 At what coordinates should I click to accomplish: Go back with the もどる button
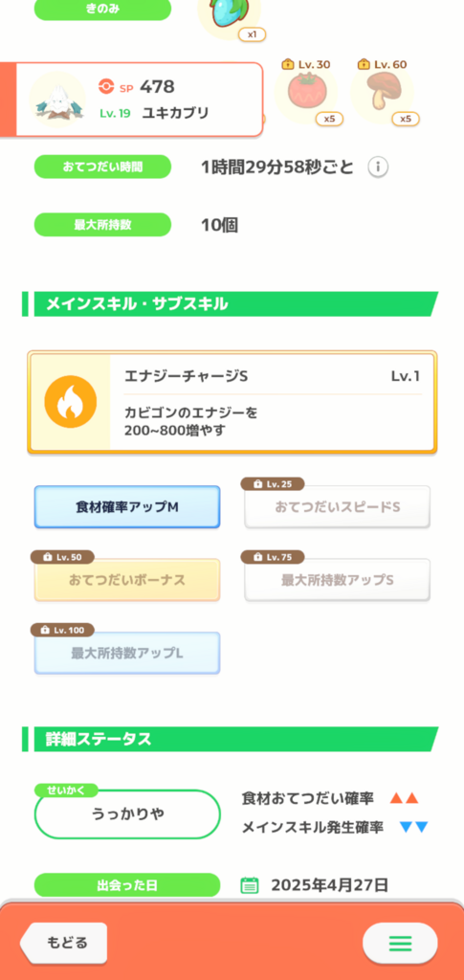64,943
